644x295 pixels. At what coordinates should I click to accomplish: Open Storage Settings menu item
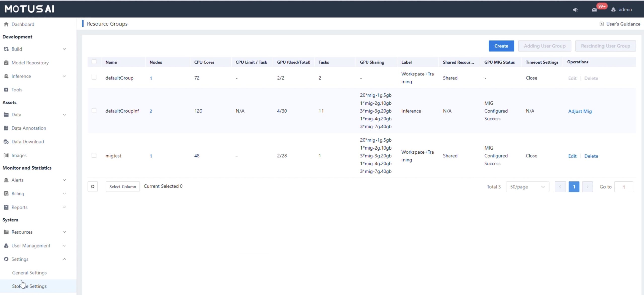(x=29, y=286)
